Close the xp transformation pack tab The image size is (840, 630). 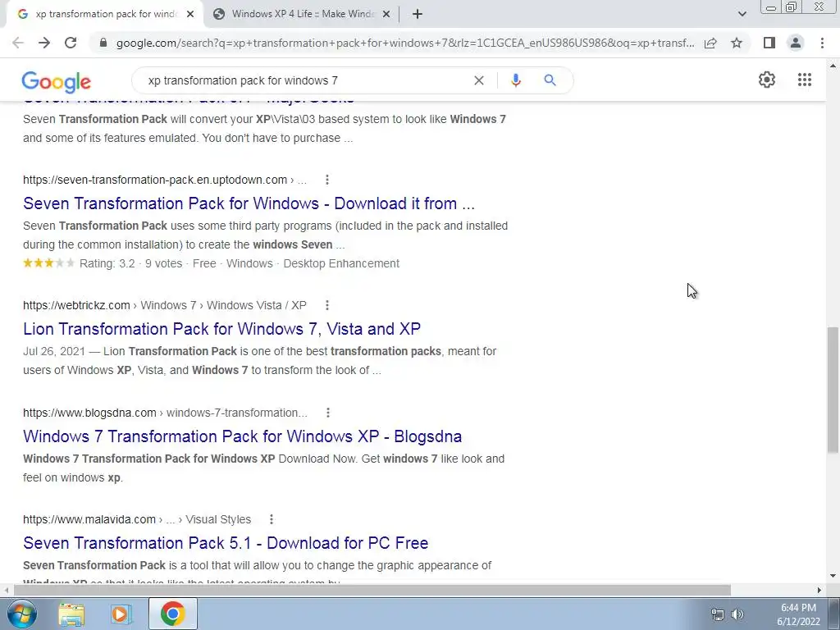[190, 15]
